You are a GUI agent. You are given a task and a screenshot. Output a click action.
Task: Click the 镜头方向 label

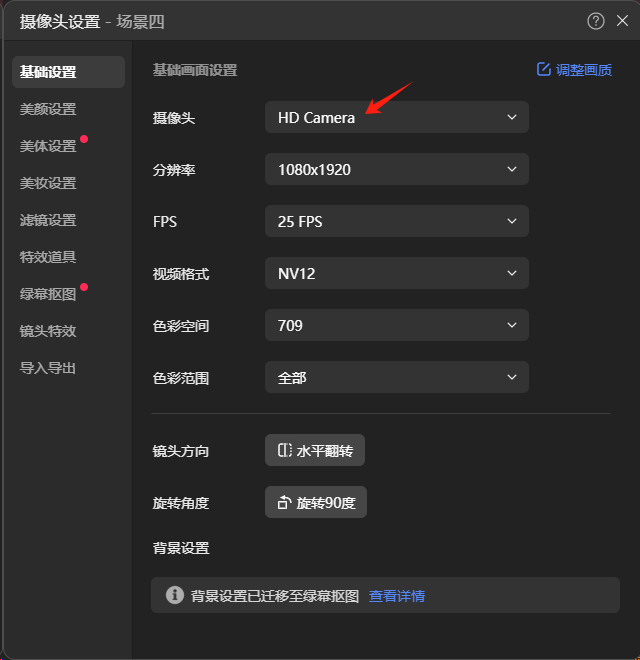click(181, 451)
